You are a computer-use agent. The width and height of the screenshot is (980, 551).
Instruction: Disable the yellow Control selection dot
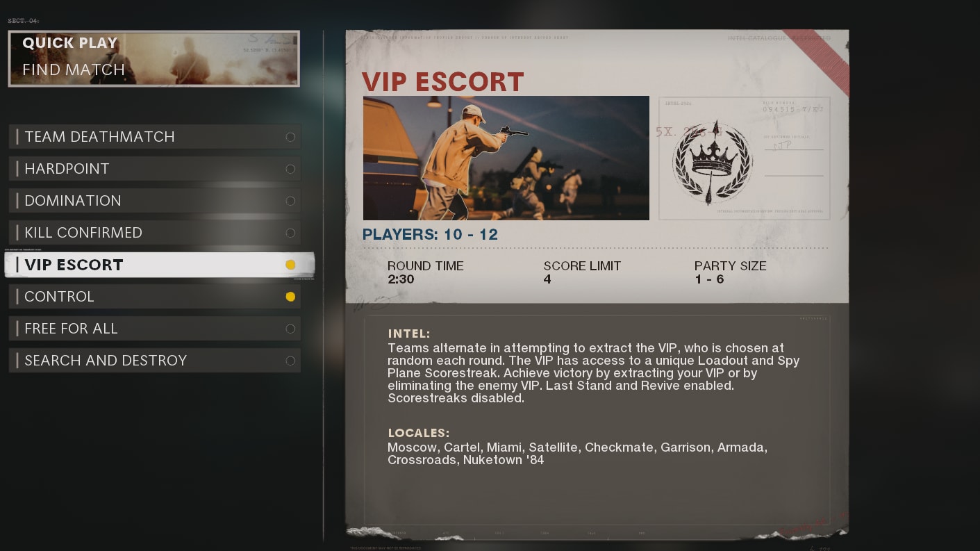point(290,297)
